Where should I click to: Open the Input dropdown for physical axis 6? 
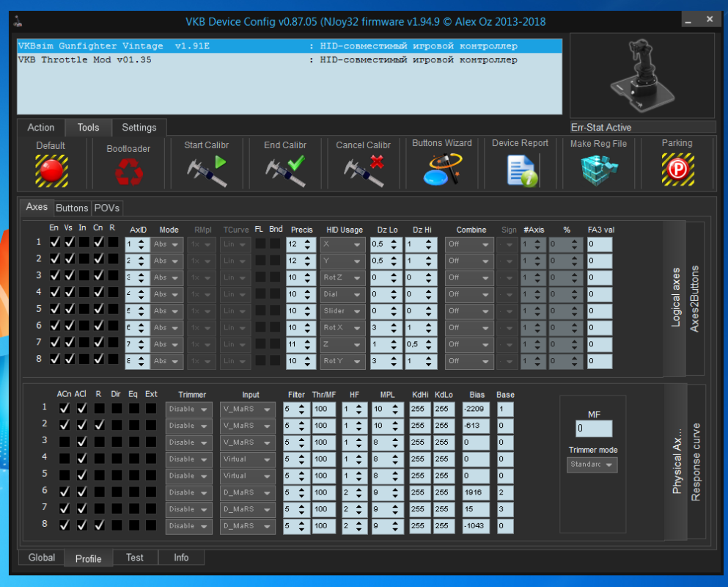(x=248, y=493)
